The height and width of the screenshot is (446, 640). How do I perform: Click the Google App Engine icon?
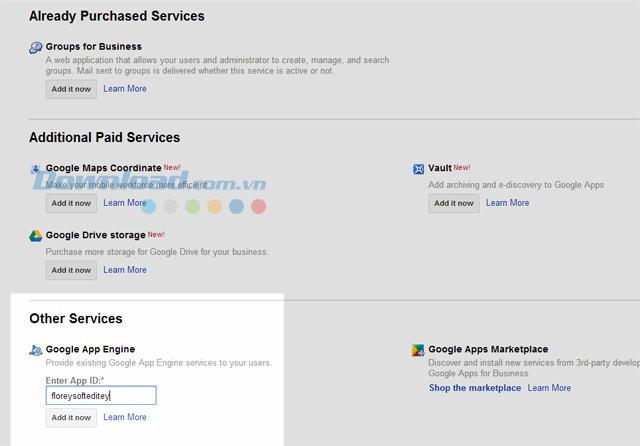point(36,350)
